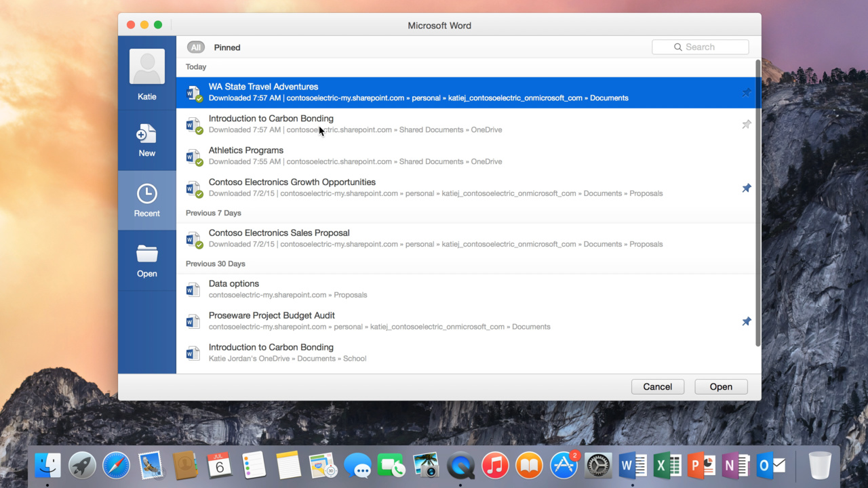Click the Katie account avatar
Screen dimensions: 868x488
pyautogui.click(x=147, y=66)
